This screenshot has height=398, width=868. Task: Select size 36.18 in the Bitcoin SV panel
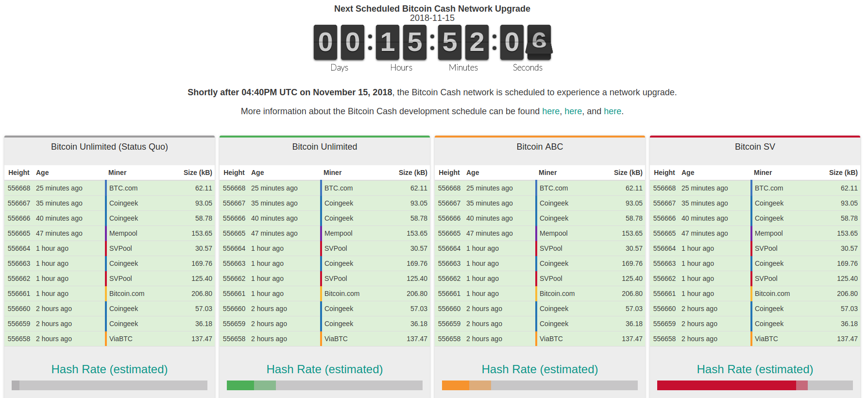[849, 324]
